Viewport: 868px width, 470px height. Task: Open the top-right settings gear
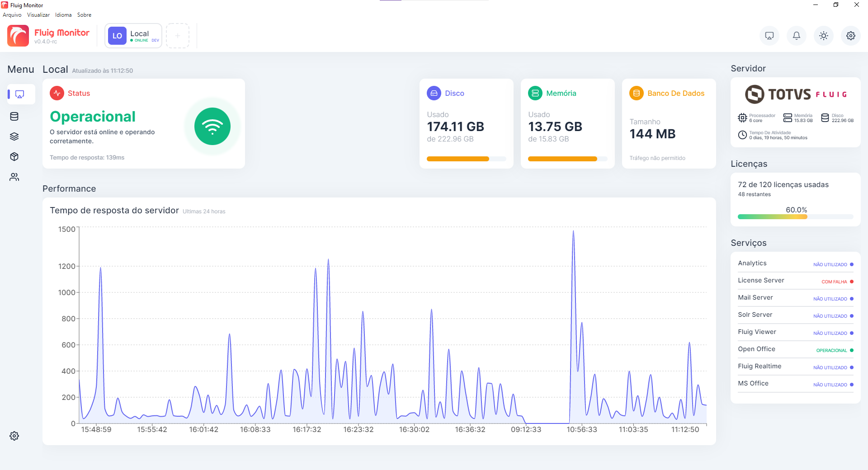[850, 36]
